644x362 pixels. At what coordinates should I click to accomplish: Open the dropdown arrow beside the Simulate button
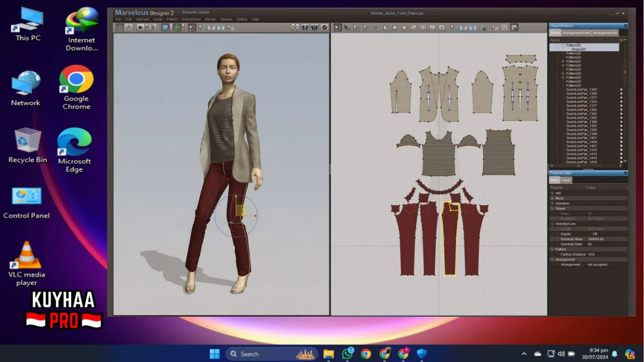tap(146, 27)
